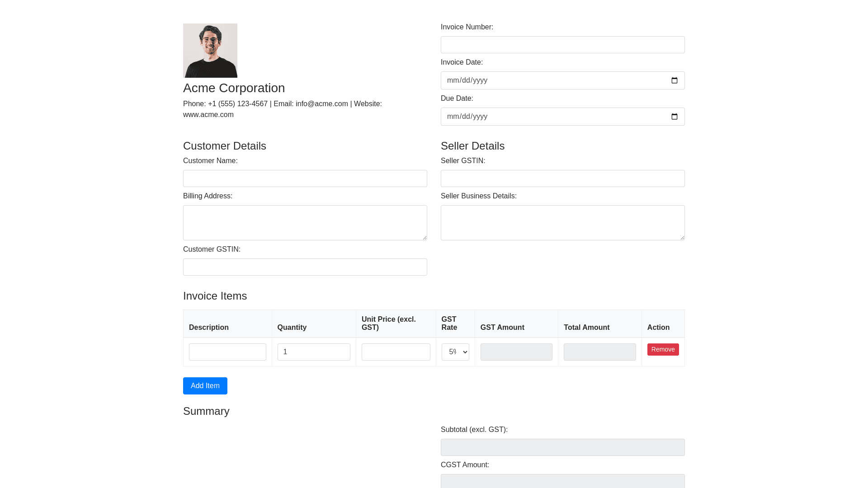Image resolution: width=868 pixels, height=488 pixels.
Task: Click the Customer GSTIN input
Action: [305, 267]
